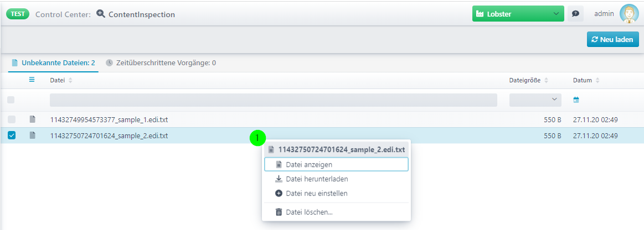The image size is (644, 230).
Task: Open the Dateigröße filter dropdown
Action: coord(535,100)
